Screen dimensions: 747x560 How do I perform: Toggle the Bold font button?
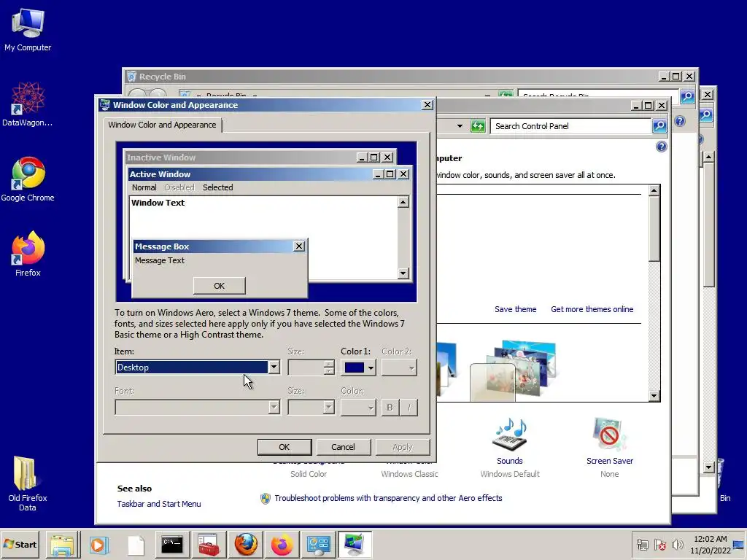(x=390, y=407)
